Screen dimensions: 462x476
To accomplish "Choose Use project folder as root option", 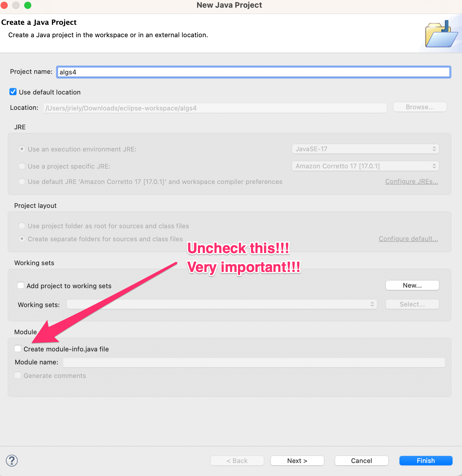I will pyautogui.click(x=22, y=226).
